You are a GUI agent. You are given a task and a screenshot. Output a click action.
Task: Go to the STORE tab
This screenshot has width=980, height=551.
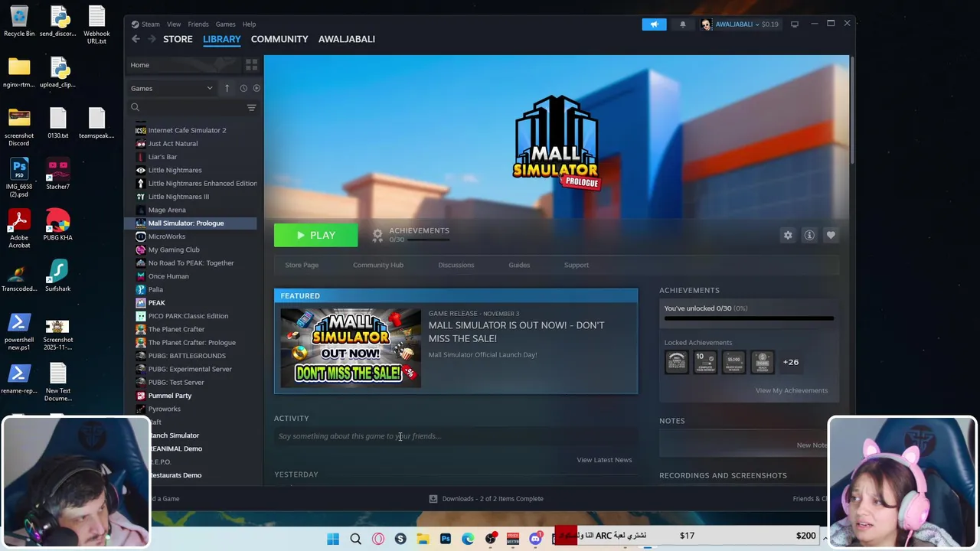178,39
